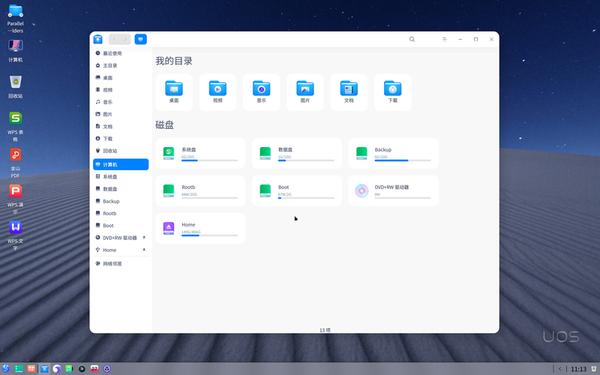Open the 图片 (Pictures) folder icon

point(305,88)
